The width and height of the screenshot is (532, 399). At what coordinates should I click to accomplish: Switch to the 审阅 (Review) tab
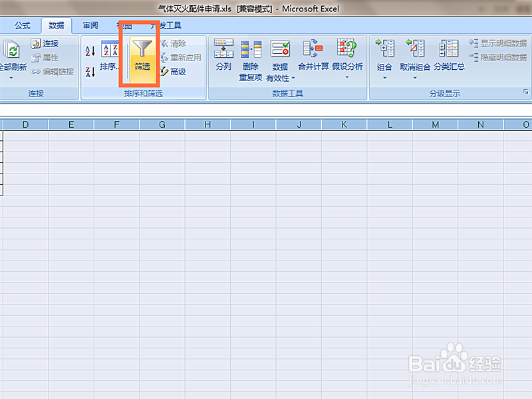point(90,25)
